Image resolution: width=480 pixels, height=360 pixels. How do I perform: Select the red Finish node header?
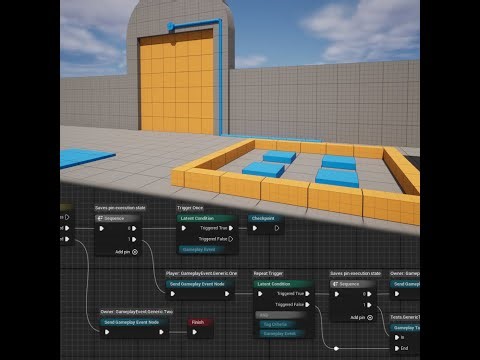point(200,322)
